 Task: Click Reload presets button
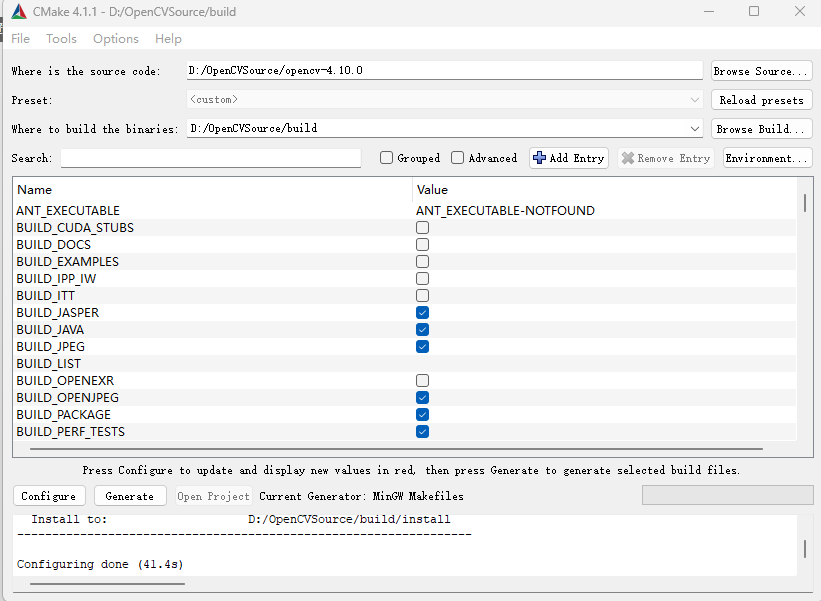click(x=761, y=100)
